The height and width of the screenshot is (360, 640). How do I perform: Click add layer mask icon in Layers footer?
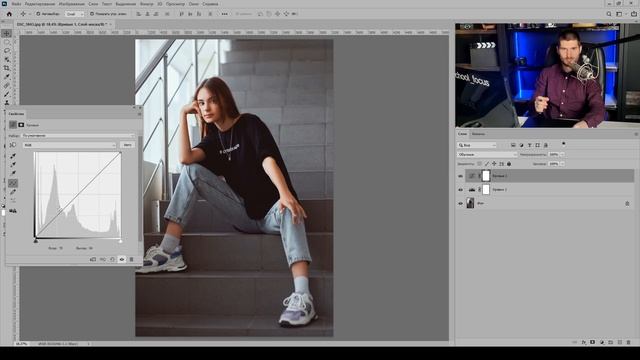[593, 342]
